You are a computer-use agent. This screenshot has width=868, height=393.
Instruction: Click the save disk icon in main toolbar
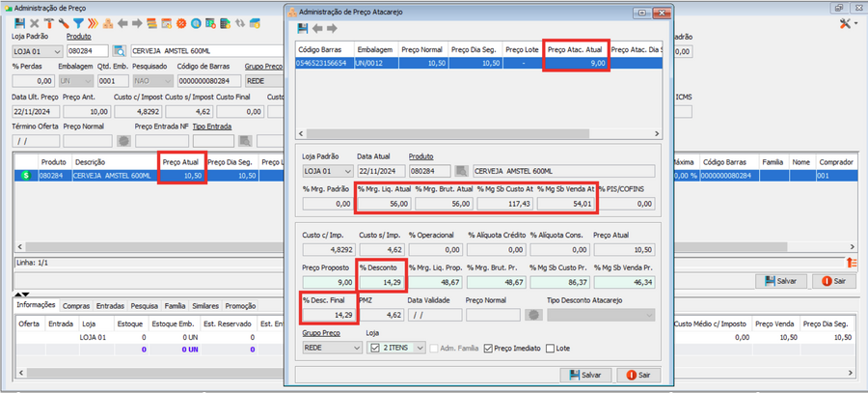pyautogui.click(x=18, y=22)
